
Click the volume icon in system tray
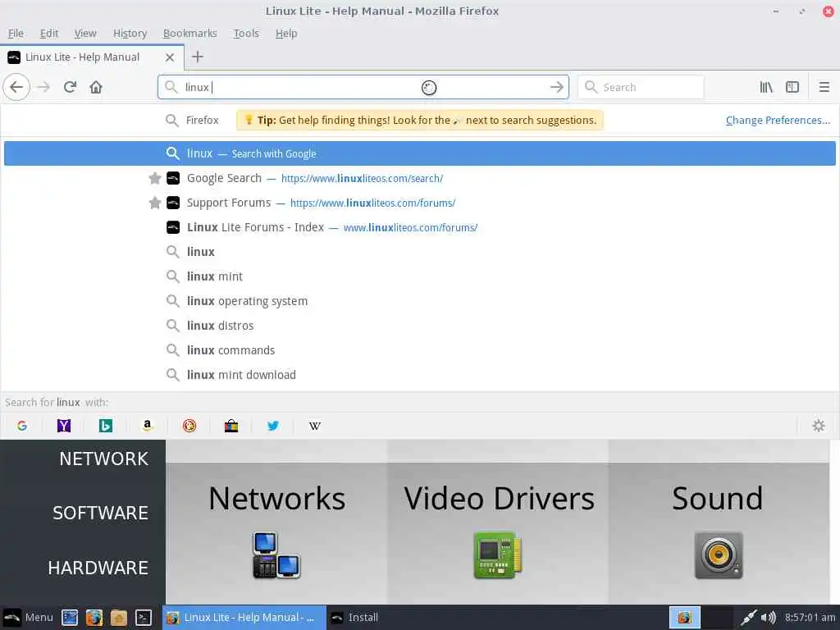pyautogui.click(x=768, y=618)
